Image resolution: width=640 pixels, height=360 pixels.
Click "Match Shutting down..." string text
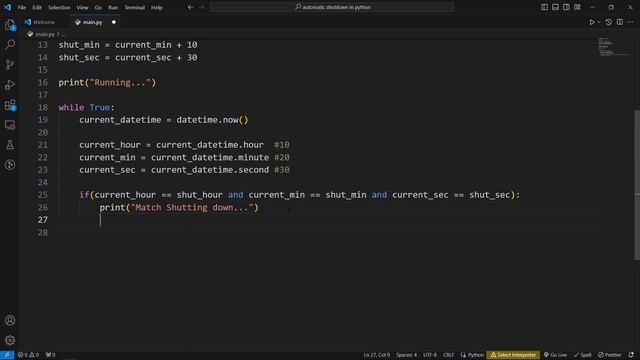click(x=192, y=207)
